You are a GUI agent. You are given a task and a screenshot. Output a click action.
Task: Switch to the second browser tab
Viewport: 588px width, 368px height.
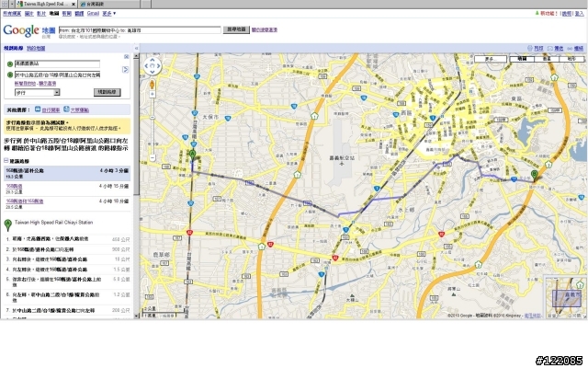tap(108, 4)
